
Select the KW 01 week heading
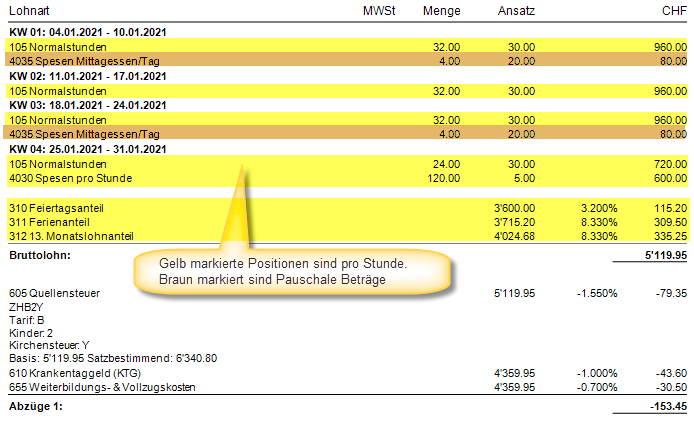click(x=87, y=32)
